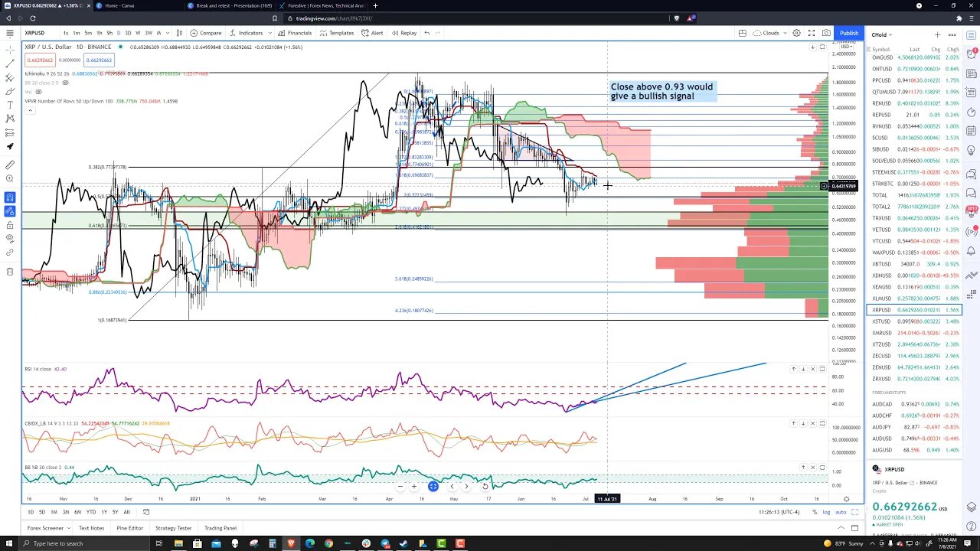
Task: Take a chart snapshot with camera icon
Action: pyautogui.click(x=826, y=33)
